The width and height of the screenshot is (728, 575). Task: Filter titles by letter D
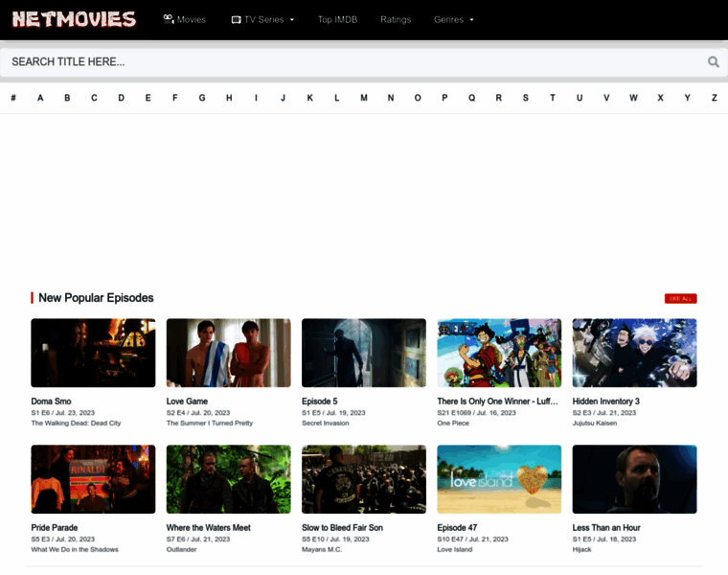tap(122, 98)
